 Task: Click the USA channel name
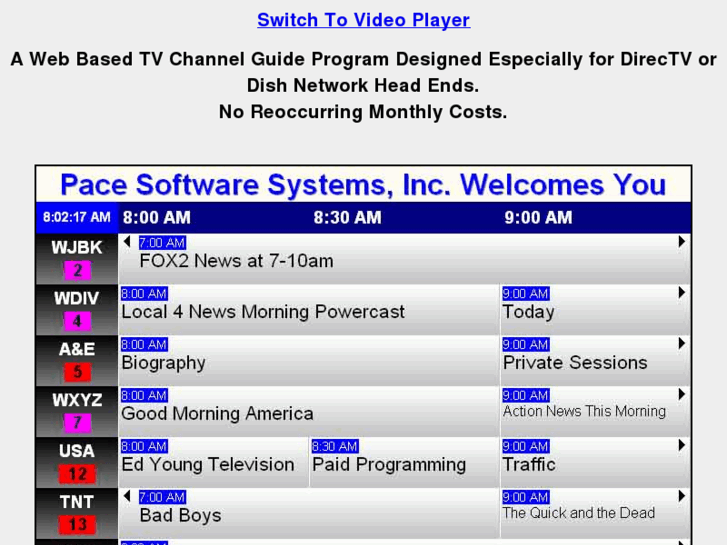tap(77, 451)
